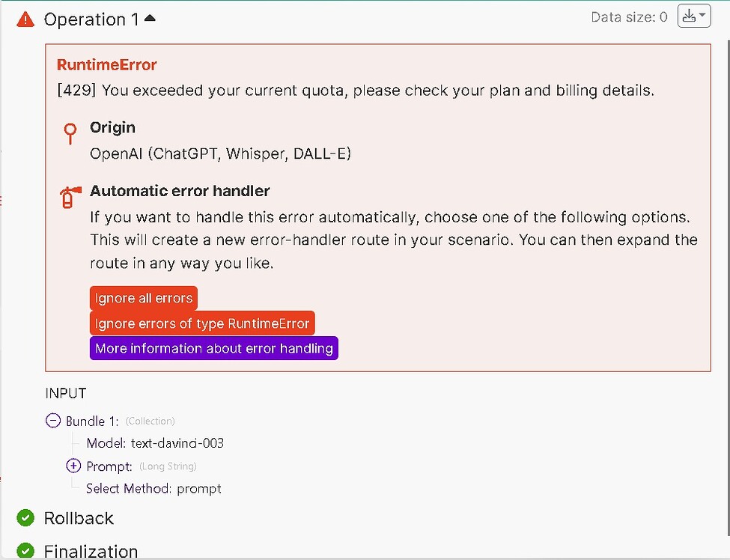This screenshot has width=730, height=560.
Task: Select the Model: text-davinci-003 entry
Action: 155,443
